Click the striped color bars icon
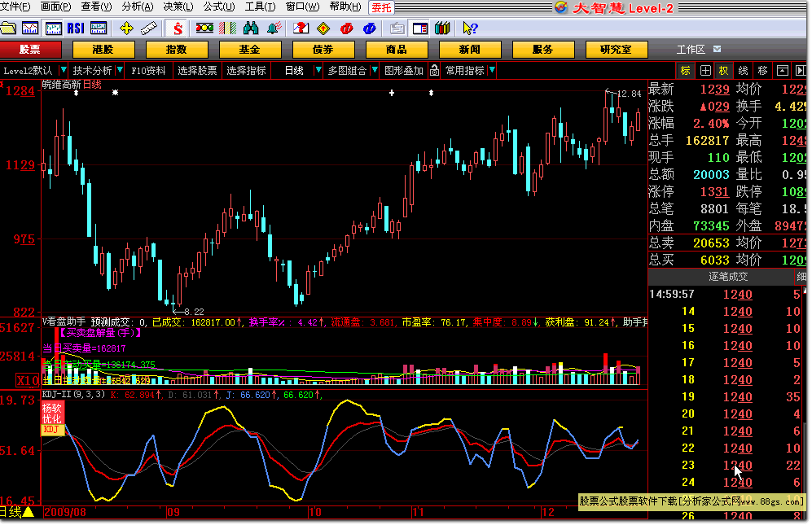This screenshot has height=525, width=812. click(x=227, y=28)
